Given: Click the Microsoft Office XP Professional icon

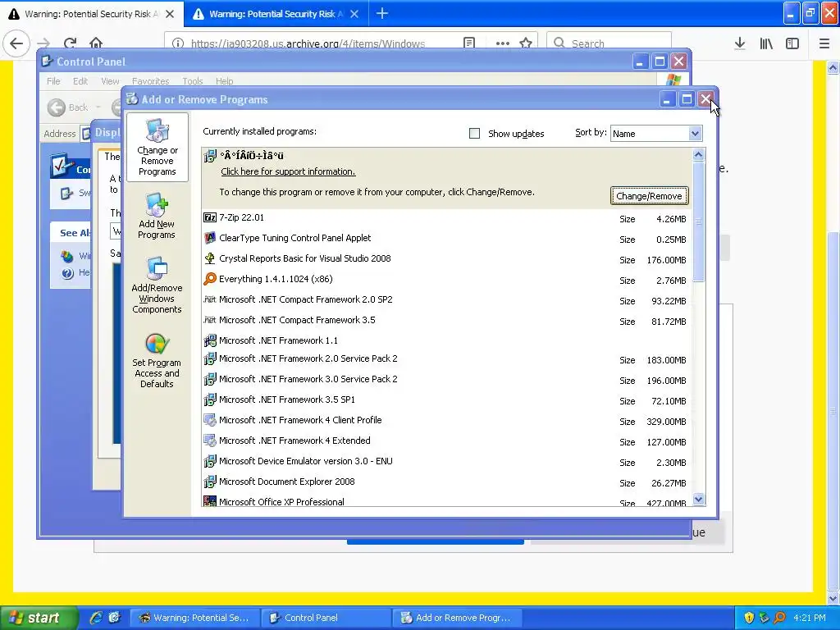Looking at the screenshot, I should click(210, 501).
